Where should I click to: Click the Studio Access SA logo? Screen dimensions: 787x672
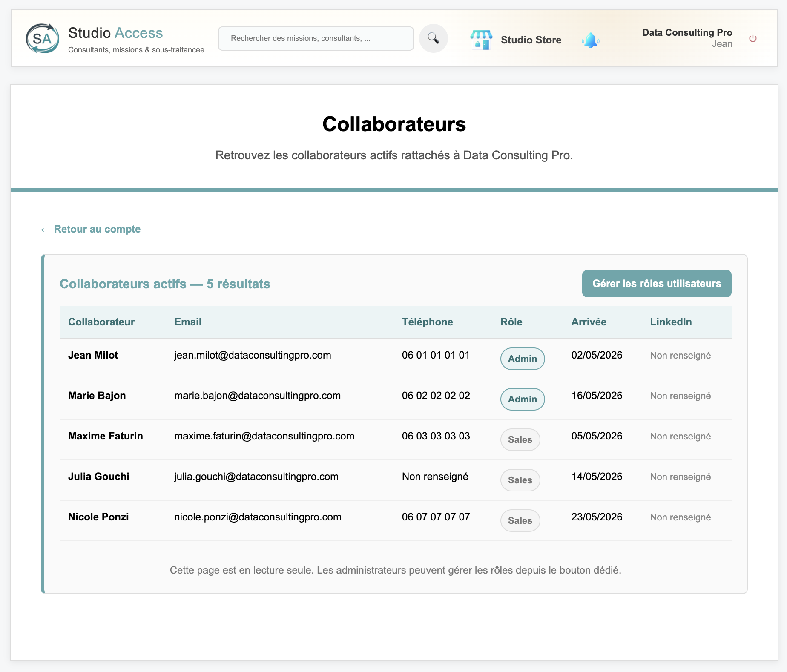click(x=42, y=38)
